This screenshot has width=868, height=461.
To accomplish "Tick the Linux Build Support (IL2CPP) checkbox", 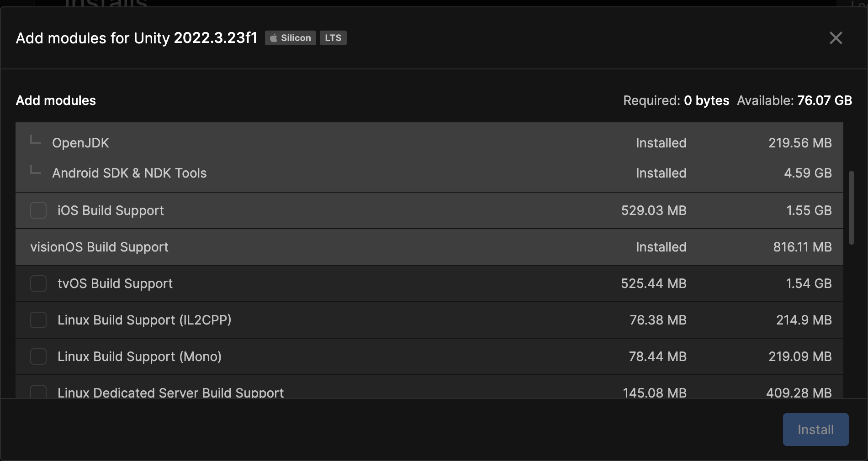I will pyautogui.click(x=38, y=320).
